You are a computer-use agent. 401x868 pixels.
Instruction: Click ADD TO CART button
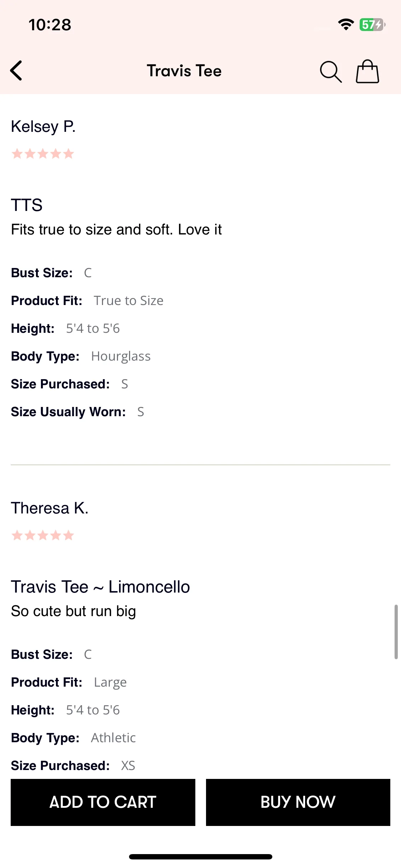click(x=103, y=802)
